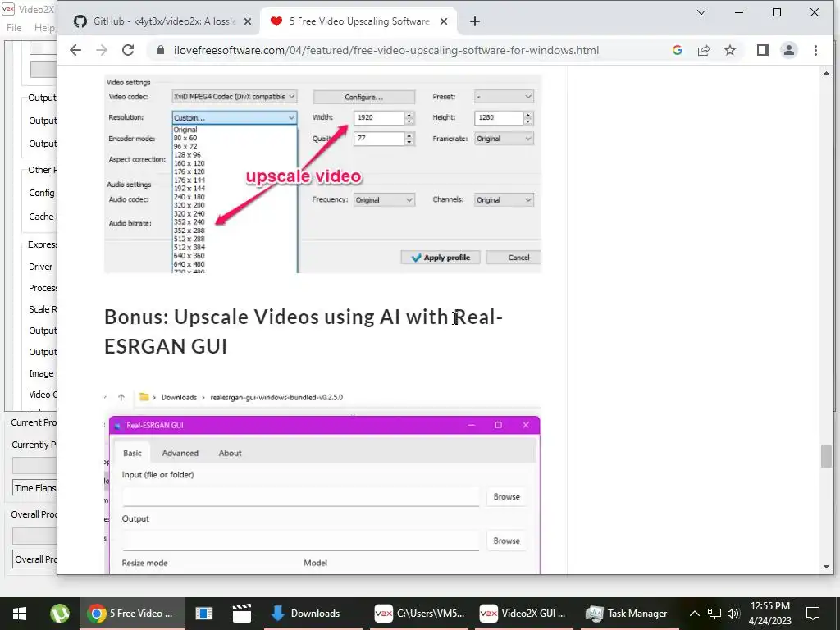This screenshot has height=630, width=840.
Task: Open the uTorrent taskbar icon
Action: coord(59,614)
